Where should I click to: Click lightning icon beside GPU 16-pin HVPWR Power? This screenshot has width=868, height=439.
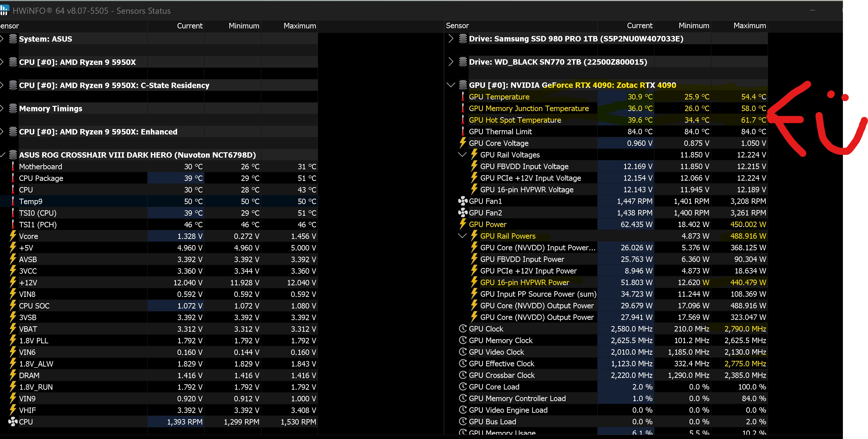click(x=474, y=282)
